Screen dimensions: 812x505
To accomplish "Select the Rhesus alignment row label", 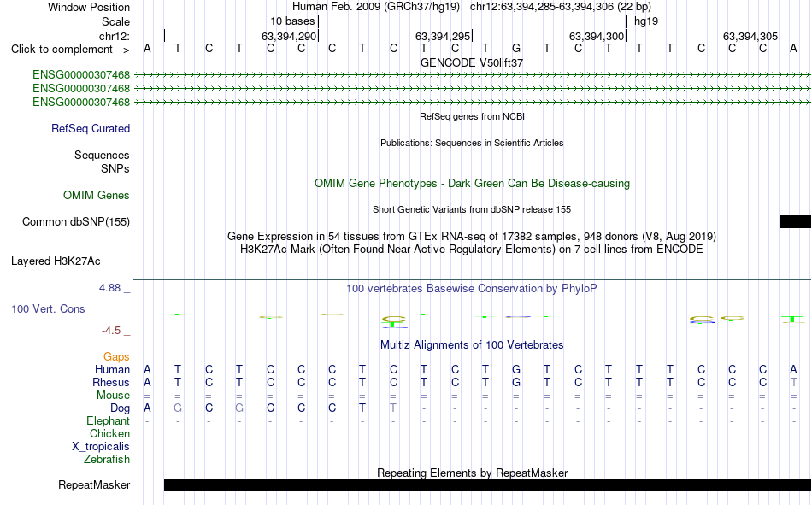I will (111, 382).
